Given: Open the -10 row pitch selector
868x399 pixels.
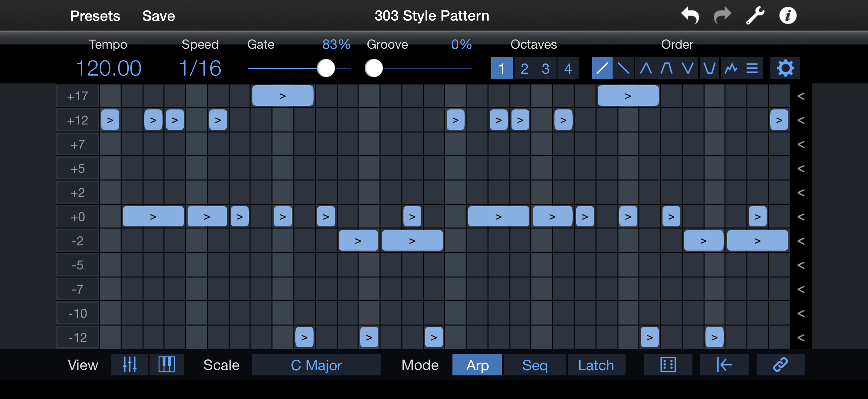Looking at the screenshot, I should [78, 313].
